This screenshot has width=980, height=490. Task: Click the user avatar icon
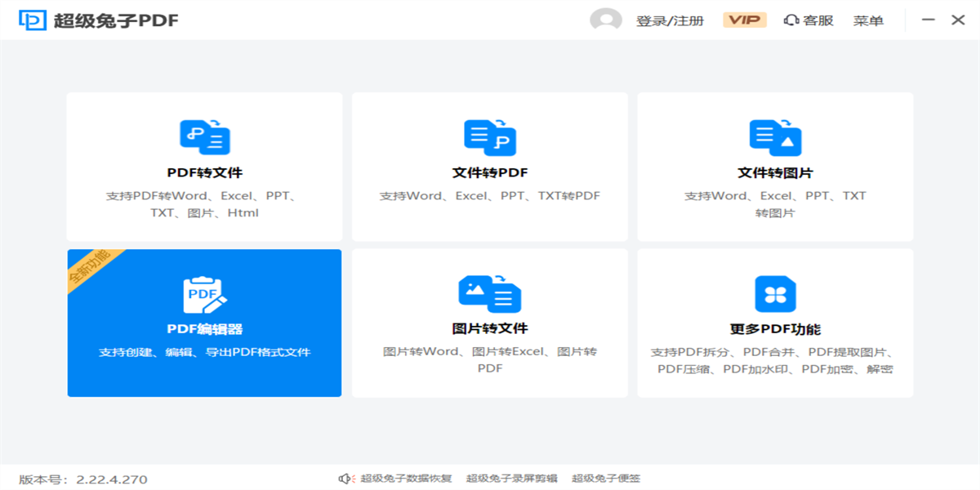click(606, 20)
